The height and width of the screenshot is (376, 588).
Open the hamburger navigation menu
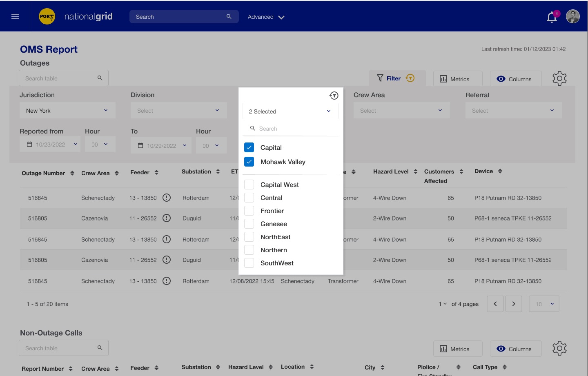coord(15,16)
